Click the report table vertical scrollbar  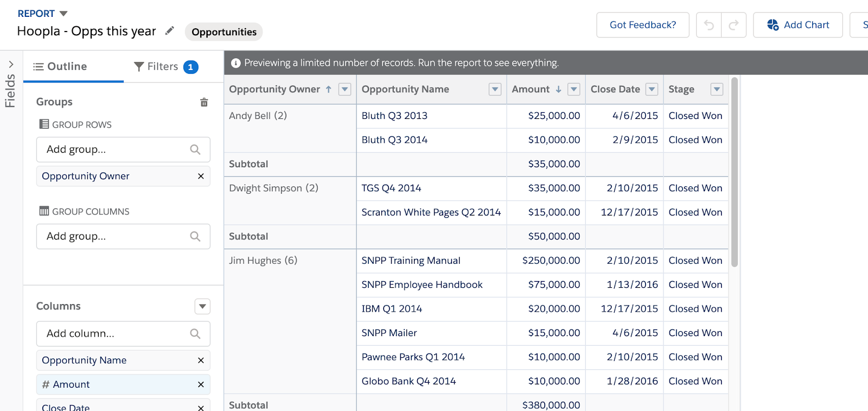735,172
